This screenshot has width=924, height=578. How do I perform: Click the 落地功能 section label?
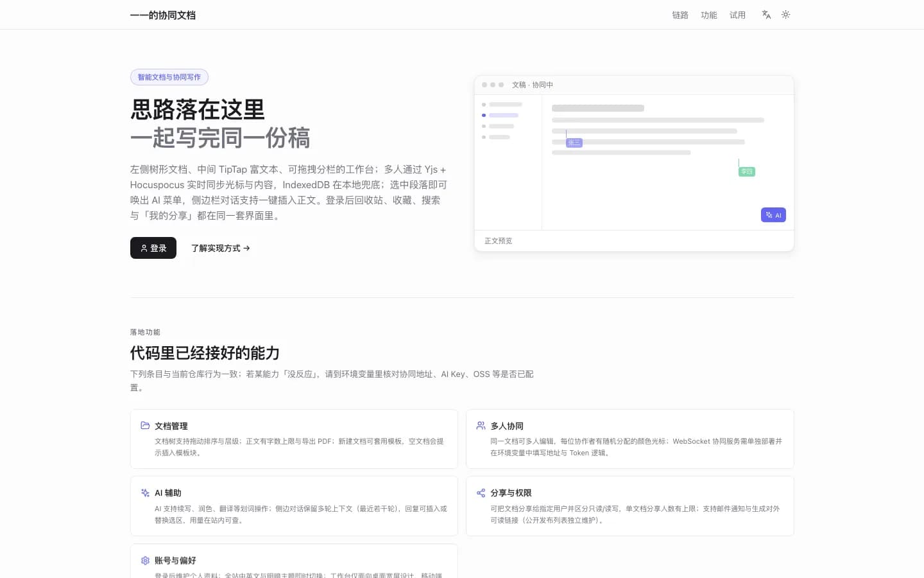click(x=145, y=332)
